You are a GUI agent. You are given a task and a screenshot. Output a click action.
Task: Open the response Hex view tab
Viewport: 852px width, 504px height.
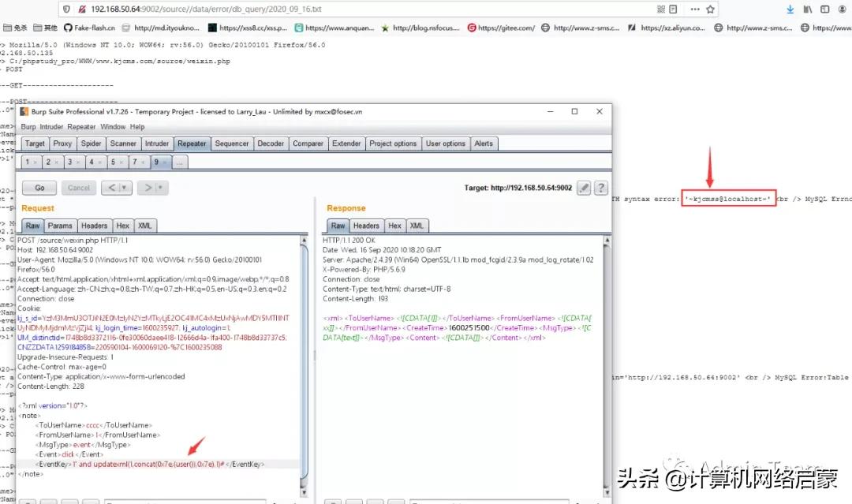pos(394,226)
